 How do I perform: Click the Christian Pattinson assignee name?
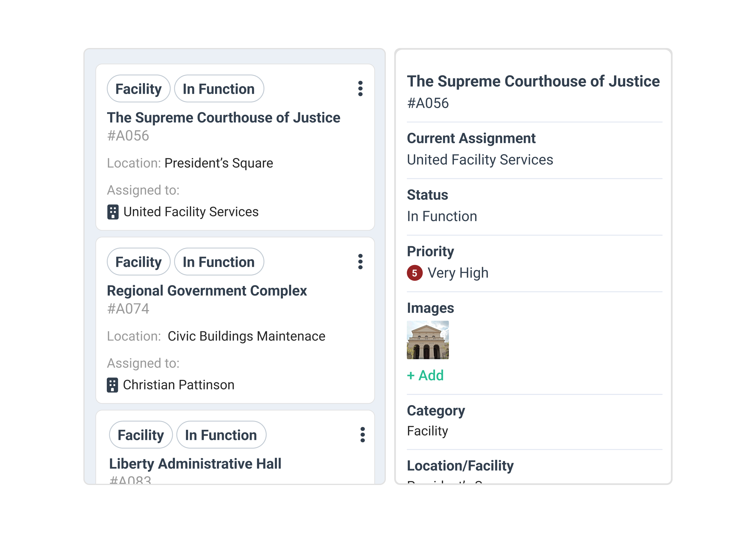178,385
